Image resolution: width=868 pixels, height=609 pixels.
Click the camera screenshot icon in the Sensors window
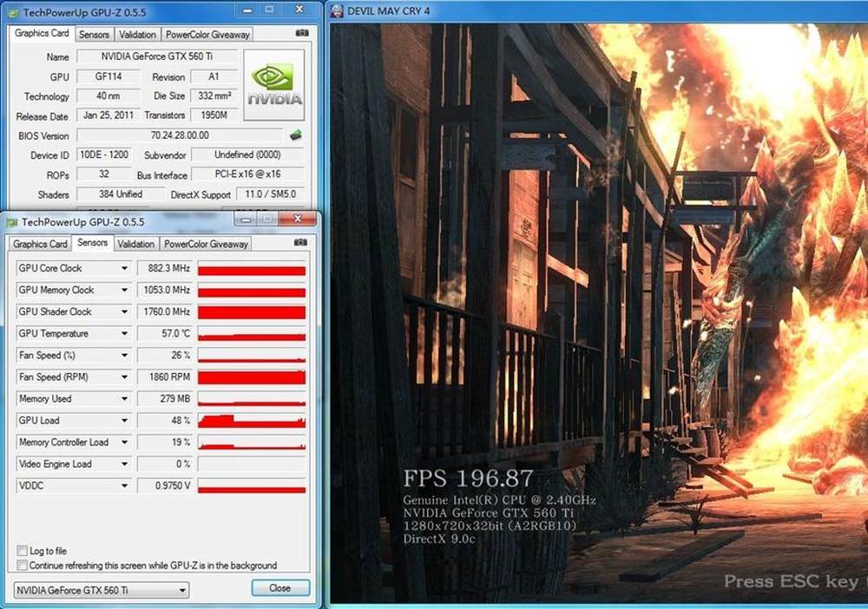300,242
